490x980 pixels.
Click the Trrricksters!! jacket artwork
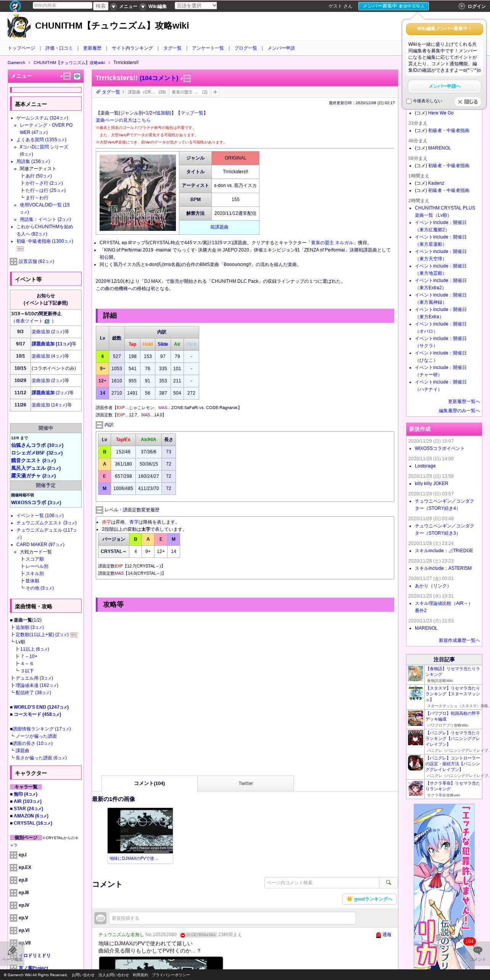pos(138,193)
